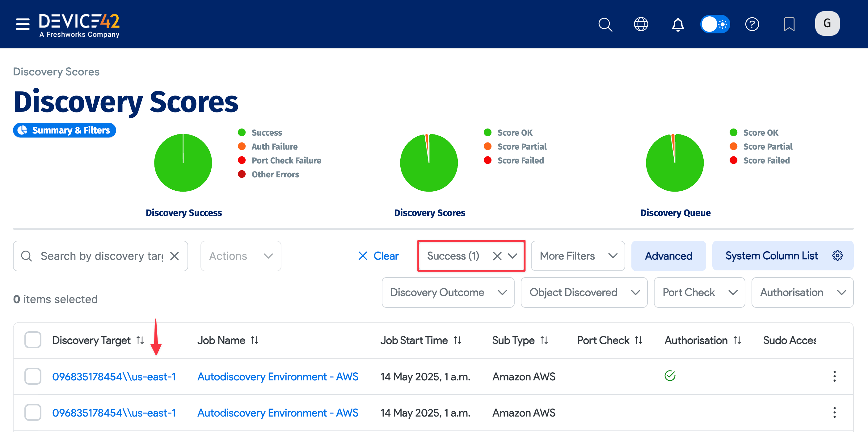Open the notifications bell
The width and height of the screenshot is (868, 432).
[678, 24]
